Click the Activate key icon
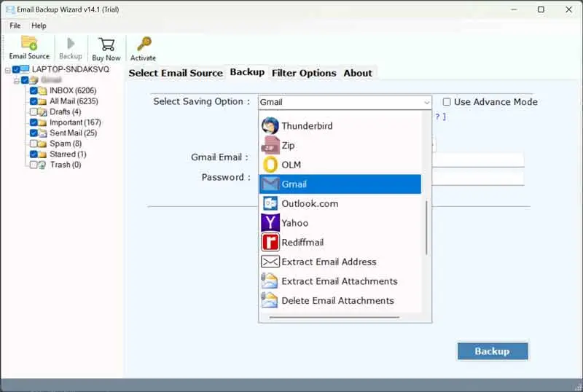Viewport: 583px width, 392px height. click(143, 48)
